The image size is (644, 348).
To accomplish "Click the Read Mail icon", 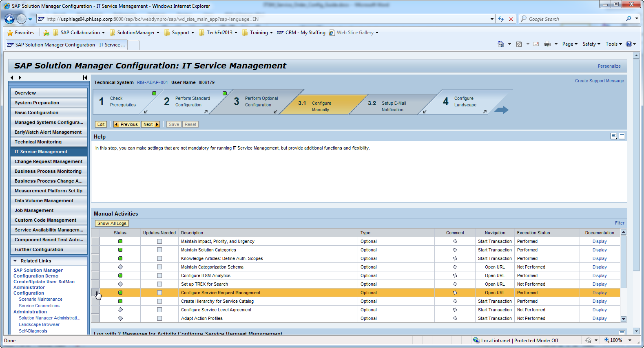I will click(x=536, y=44).
